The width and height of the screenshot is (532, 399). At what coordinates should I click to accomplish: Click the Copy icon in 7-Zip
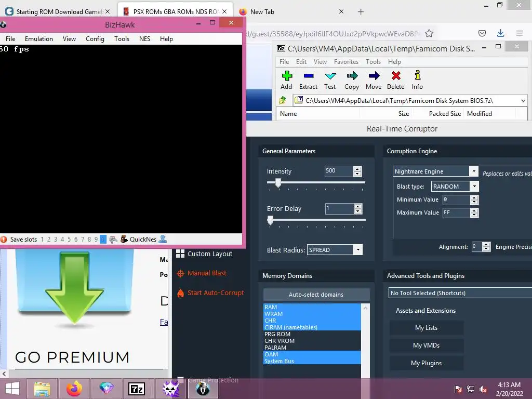(352, 76)
